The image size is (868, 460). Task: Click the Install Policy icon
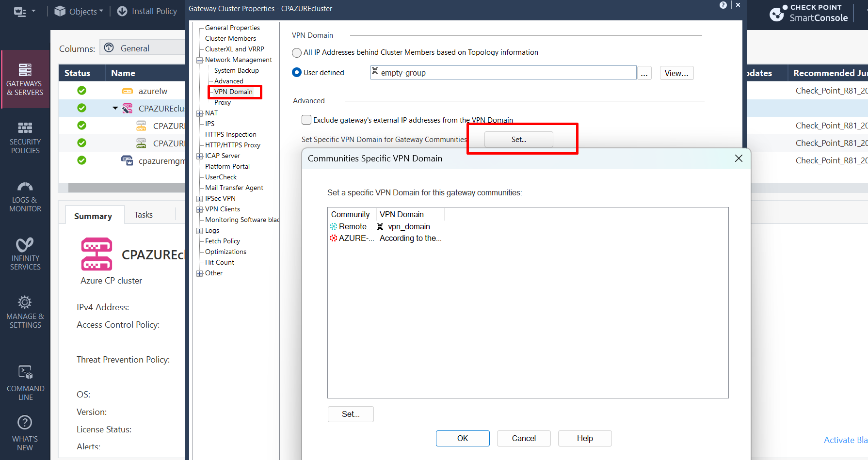(x=122, y=11)
